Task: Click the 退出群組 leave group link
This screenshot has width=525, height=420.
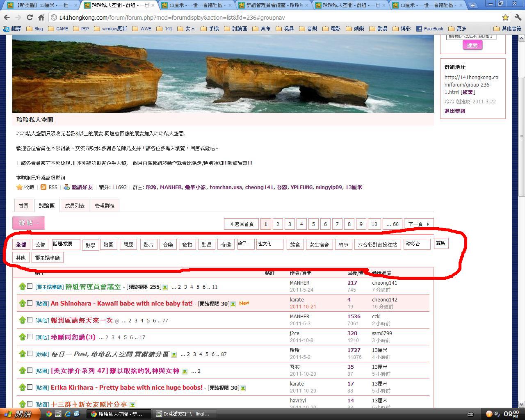Action: pyautogui.click(x=455, y=111)
